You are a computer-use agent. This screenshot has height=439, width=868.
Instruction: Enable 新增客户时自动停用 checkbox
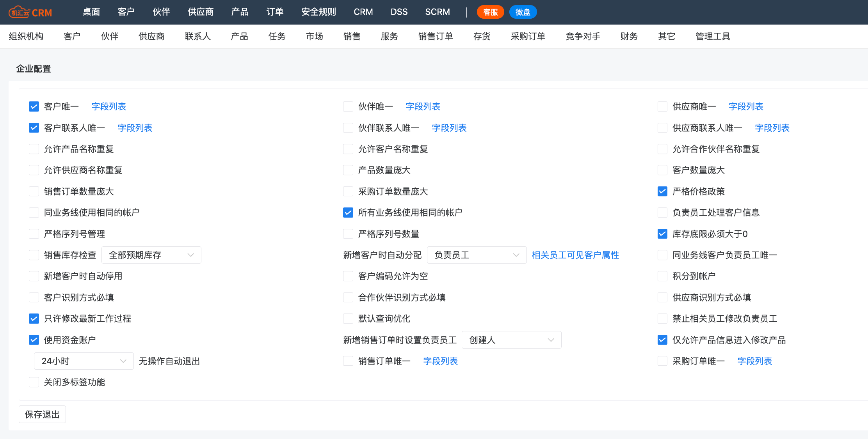tap(34, 276)
